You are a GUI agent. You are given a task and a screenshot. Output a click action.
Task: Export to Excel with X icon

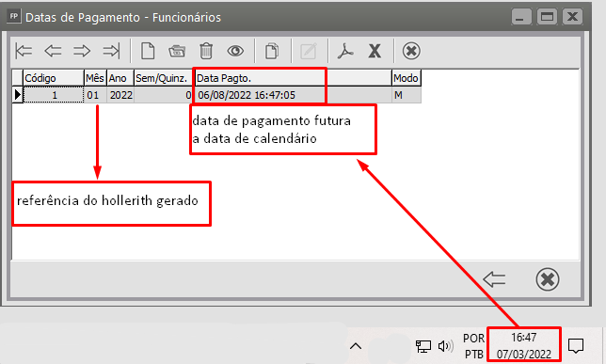375,51
